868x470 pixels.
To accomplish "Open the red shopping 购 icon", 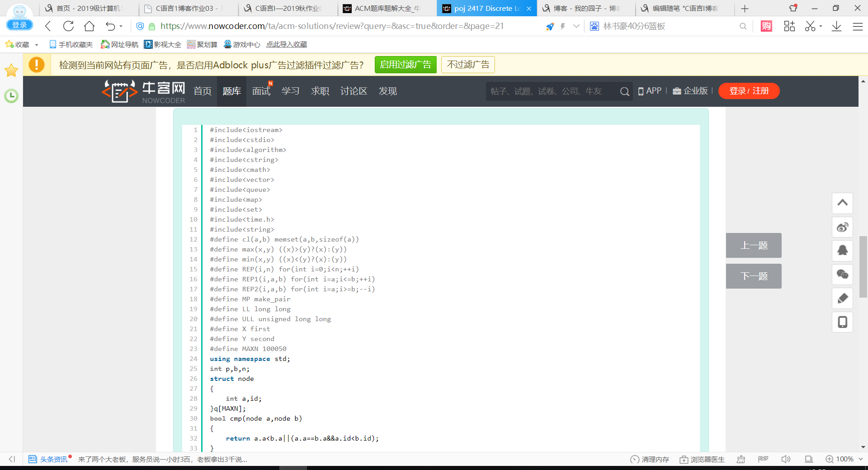I will [767, 26].
